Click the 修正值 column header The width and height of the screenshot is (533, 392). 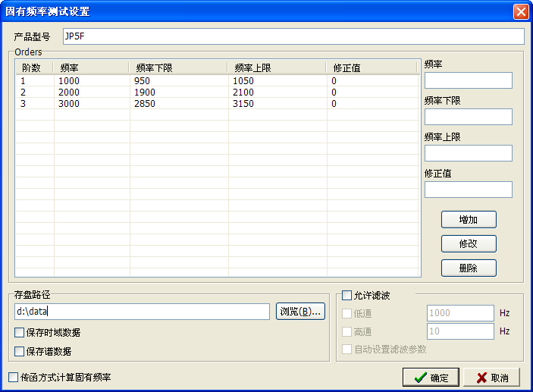(372, 67)
